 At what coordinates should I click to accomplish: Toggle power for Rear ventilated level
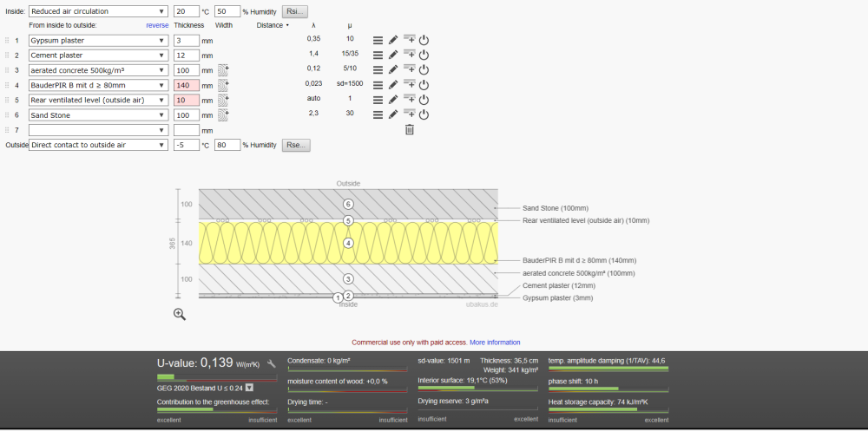point(424,100)
